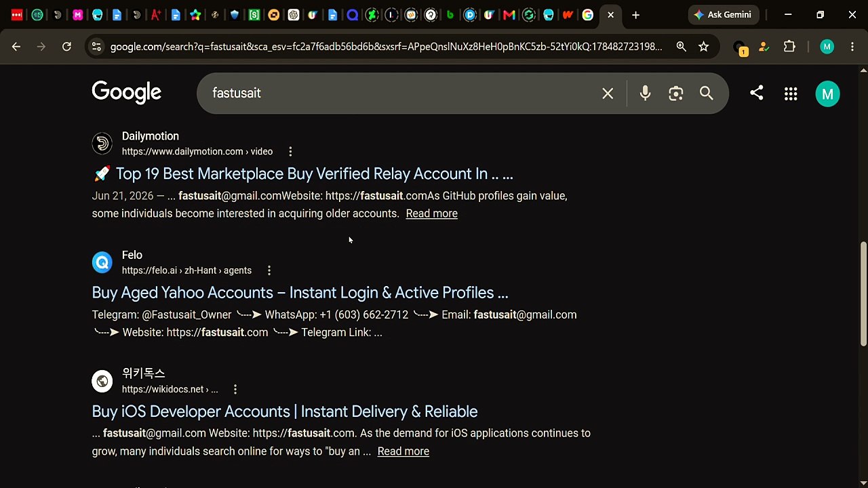Viewport: 868px width, 488px height.
Task: Open the Extensions puzzle menu
Action: tap(789, 47)
